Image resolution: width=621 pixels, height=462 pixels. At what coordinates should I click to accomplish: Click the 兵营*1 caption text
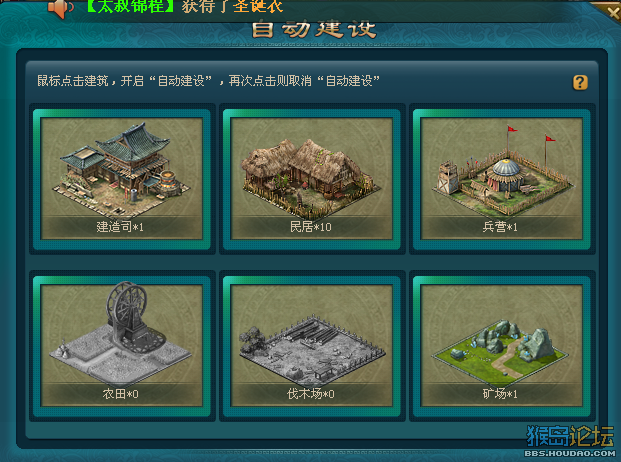click(x=500, y=227)
